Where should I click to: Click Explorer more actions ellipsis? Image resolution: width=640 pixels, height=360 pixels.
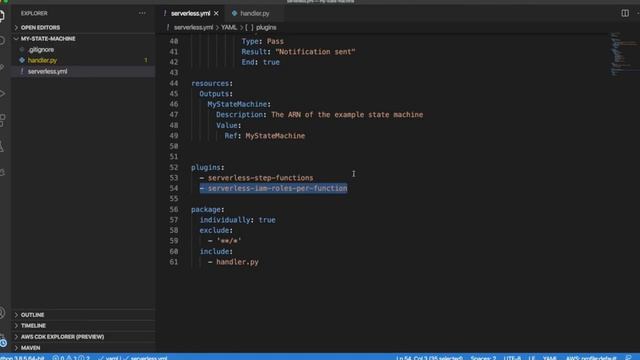pyautogui.click(x=142, y=13)
